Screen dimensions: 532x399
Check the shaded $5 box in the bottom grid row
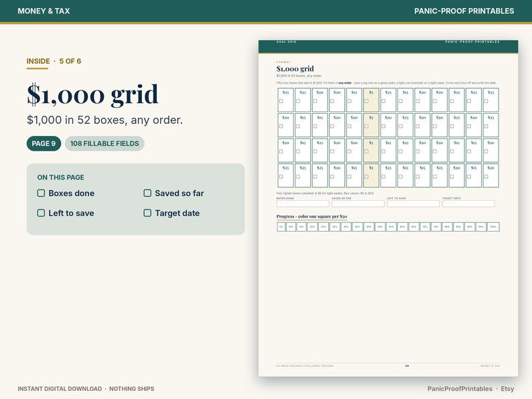click(367, 177)
